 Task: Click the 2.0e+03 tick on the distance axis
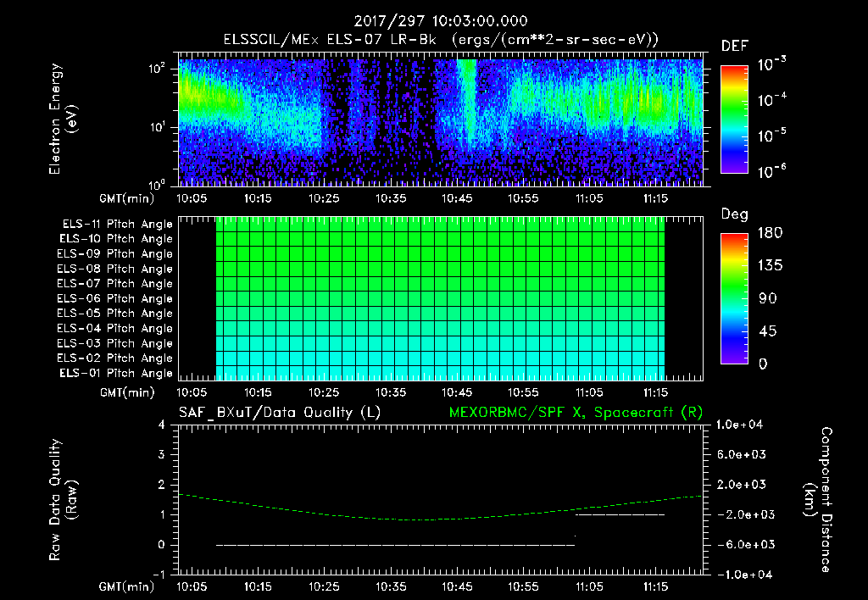[x=743, y=484]
